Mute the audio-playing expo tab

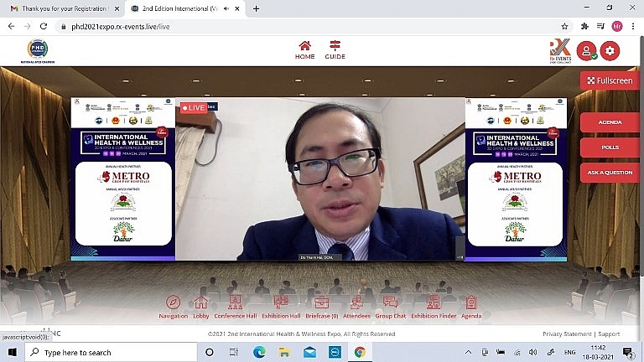coord(227,8)
